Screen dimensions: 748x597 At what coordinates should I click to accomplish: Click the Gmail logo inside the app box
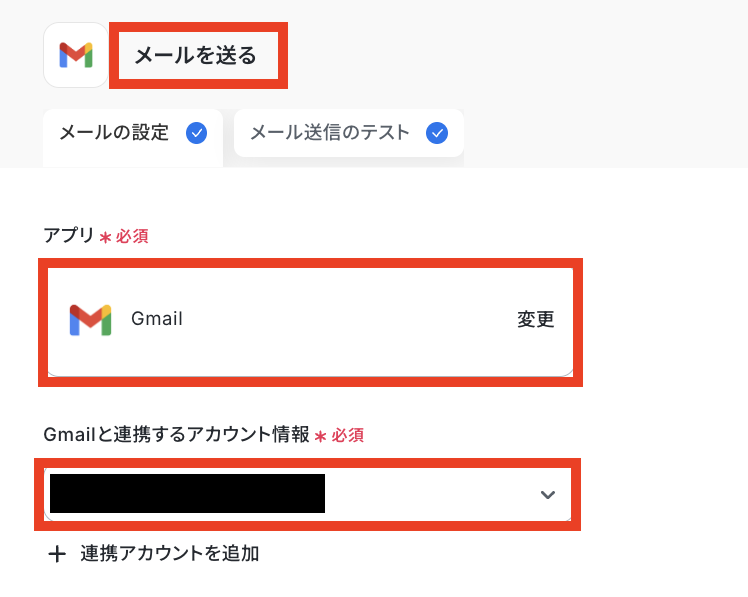[90, 320]
